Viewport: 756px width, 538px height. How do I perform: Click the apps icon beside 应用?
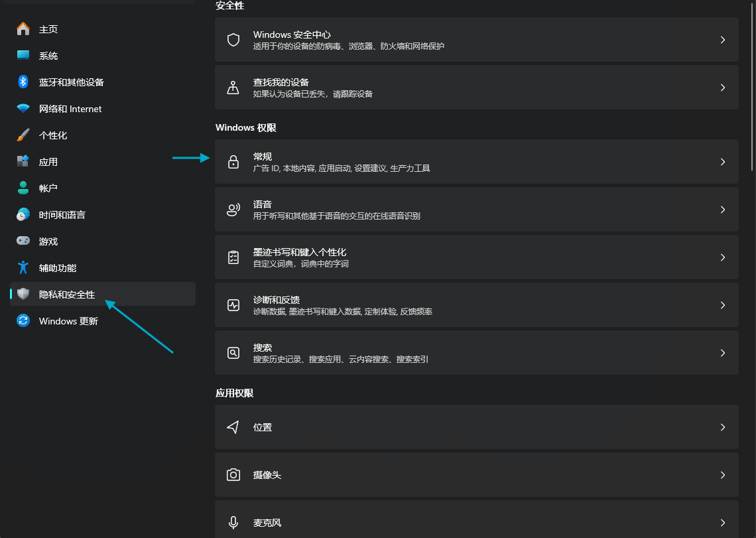(x=23, y=162)
